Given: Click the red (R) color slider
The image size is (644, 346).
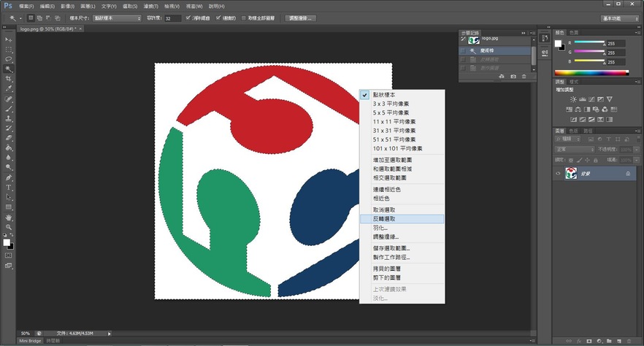Looking at the screenshot, I should 589,42.
